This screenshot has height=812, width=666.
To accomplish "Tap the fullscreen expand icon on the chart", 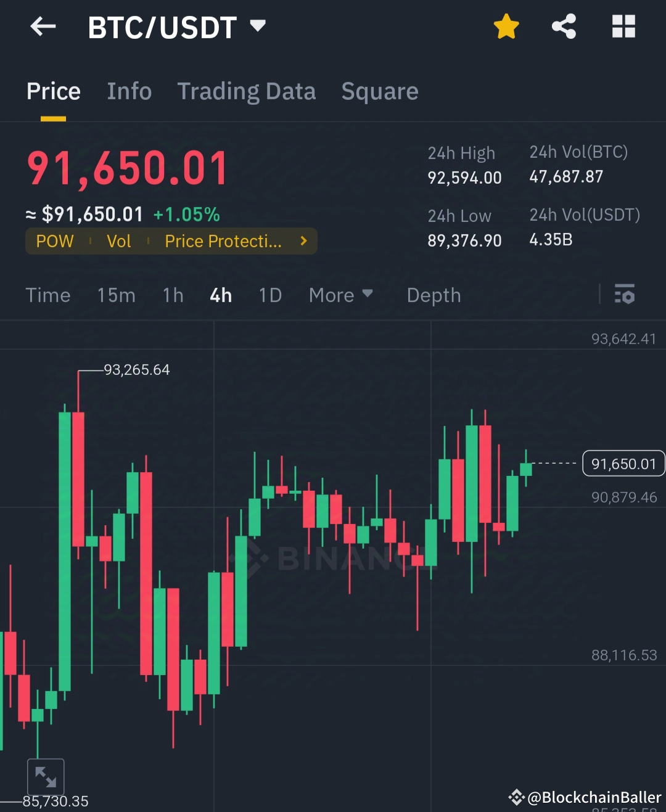I will coord(46,776).
